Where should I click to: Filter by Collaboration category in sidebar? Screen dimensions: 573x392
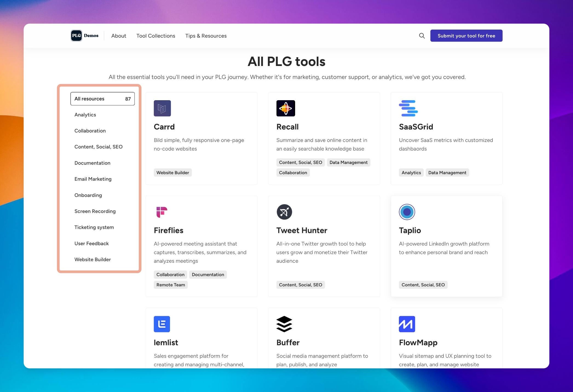tap(90, 131)
